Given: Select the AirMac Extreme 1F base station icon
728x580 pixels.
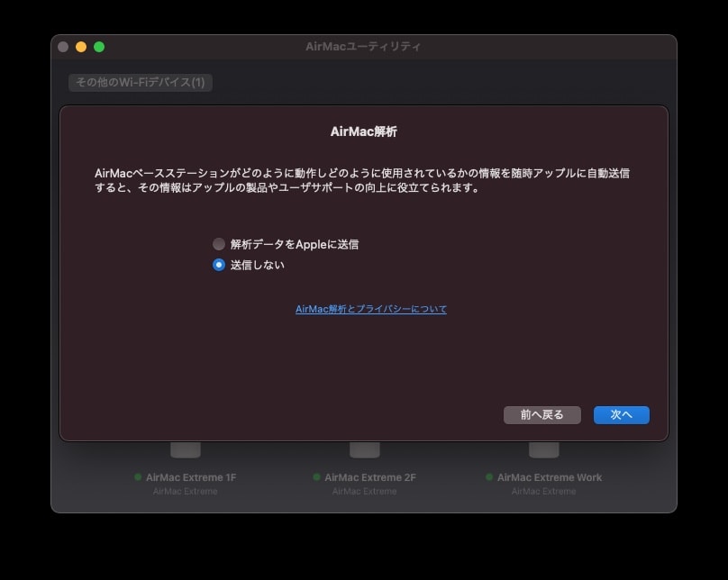Looking at the screenshot, I should pyautogui.click(x=186, y=449).
